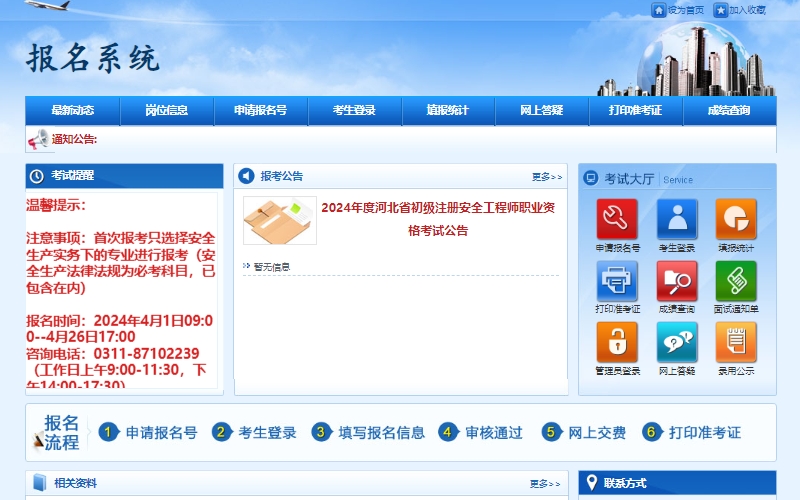Click the 成绩查询 magnifier icon

[677, 280]
